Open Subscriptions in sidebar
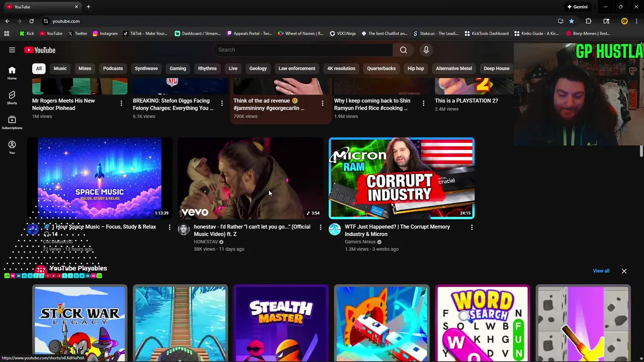Image resolution: width=644 pixels, height=362 pixels. (12, 122)
